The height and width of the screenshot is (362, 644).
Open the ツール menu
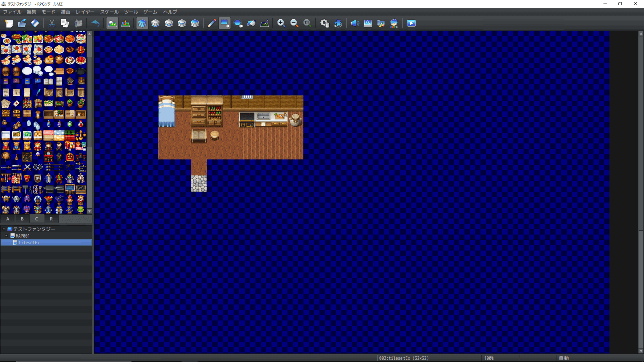pyautogui.click(x=131, y=12)
